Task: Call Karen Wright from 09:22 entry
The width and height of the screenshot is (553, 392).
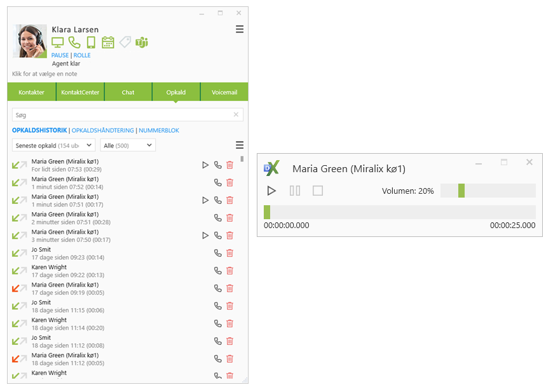Action: point(218,271)
